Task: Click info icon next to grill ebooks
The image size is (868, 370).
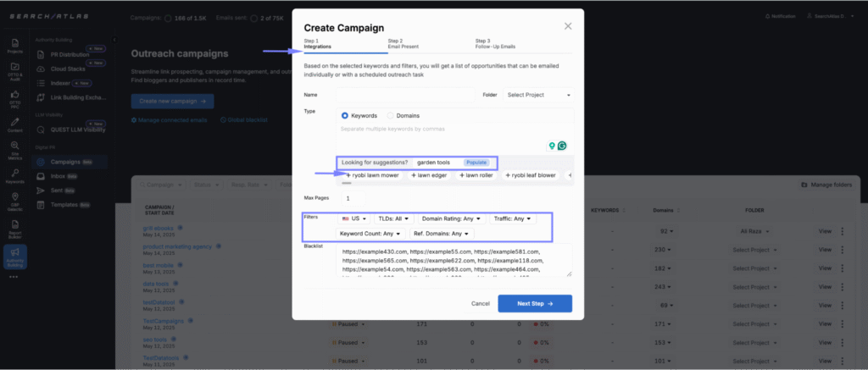Action: (x=180, y=227)
